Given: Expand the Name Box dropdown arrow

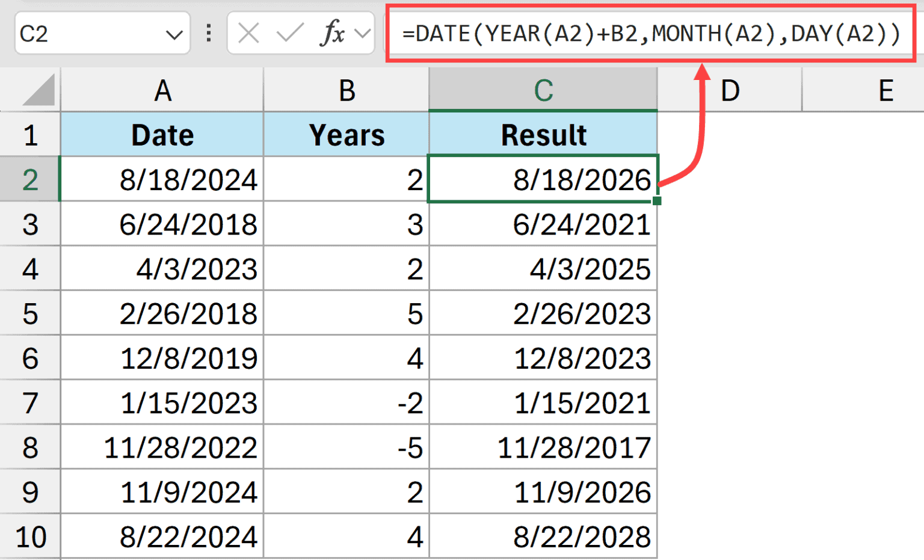Looking at the screenshot, I should click(x=174, y=35).
